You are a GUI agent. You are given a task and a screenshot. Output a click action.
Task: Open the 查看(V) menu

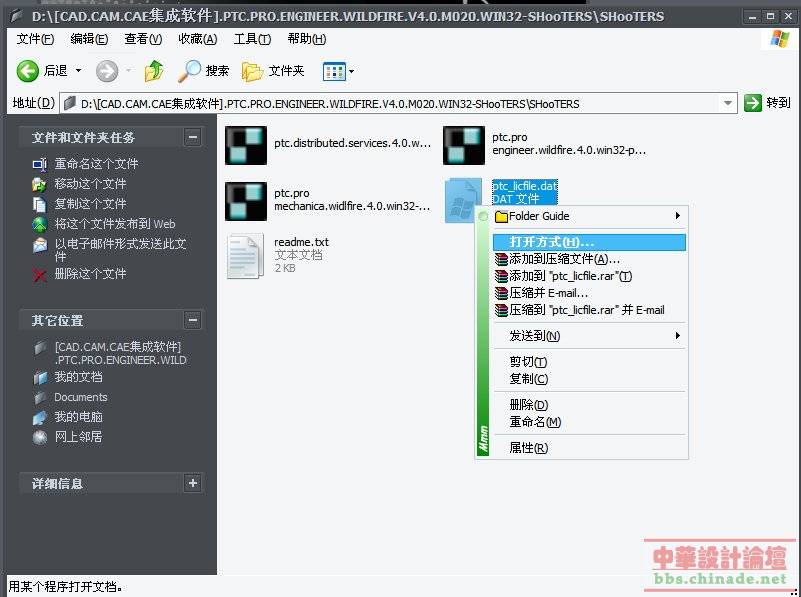(x=143, y=39)
